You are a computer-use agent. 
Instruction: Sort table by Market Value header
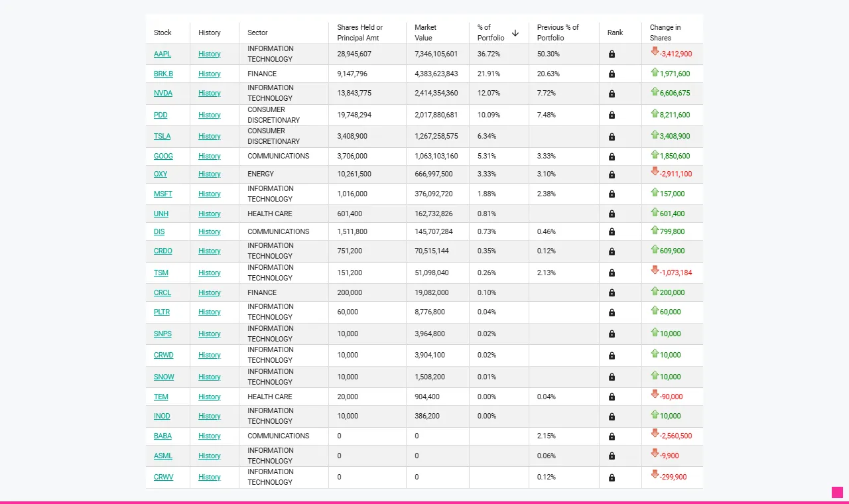tap(426, 32)
